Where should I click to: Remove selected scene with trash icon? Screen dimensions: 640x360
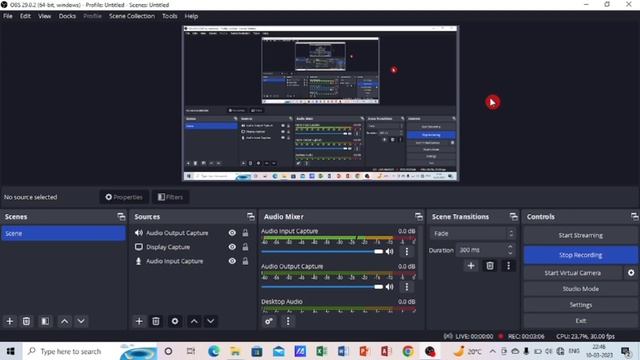pos(26,321)
